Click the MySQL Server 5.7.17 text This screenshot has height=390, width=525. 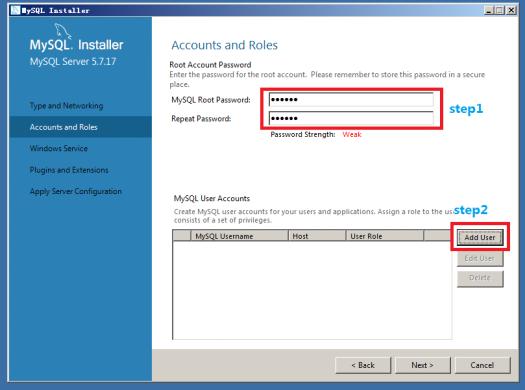click(73, 62)
